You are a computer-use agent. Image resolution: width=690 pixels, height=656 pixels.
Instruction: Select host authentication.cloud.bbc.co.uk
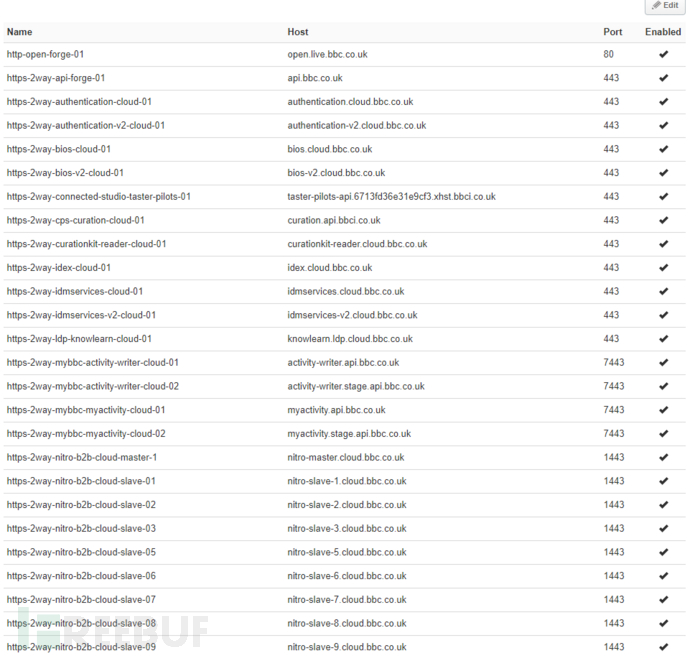coord(350,102)
